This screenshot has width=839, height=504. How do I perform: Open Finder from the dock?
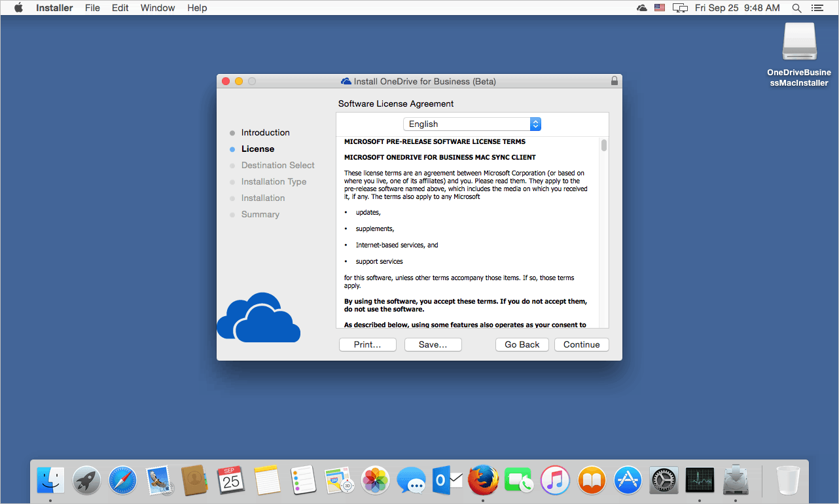click(50, 480)
